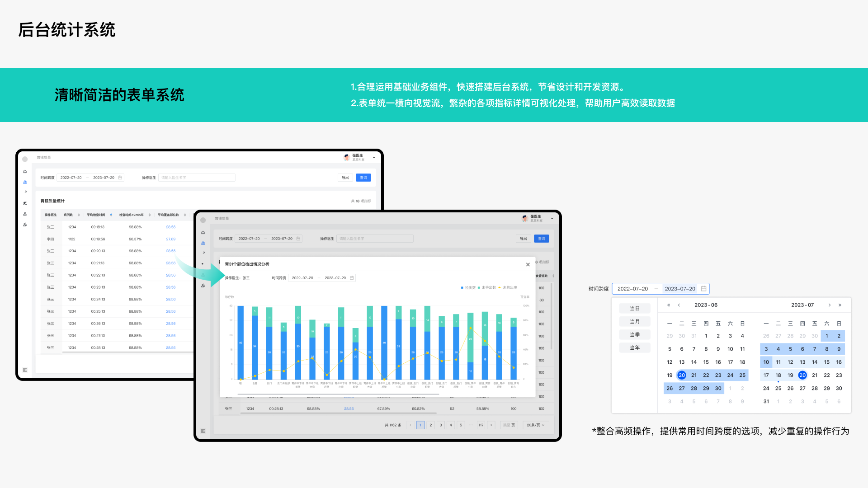This screenshot has width=868, height=488.
Task: Expand 张医生 user dropdown in front window
Action: 552,219
